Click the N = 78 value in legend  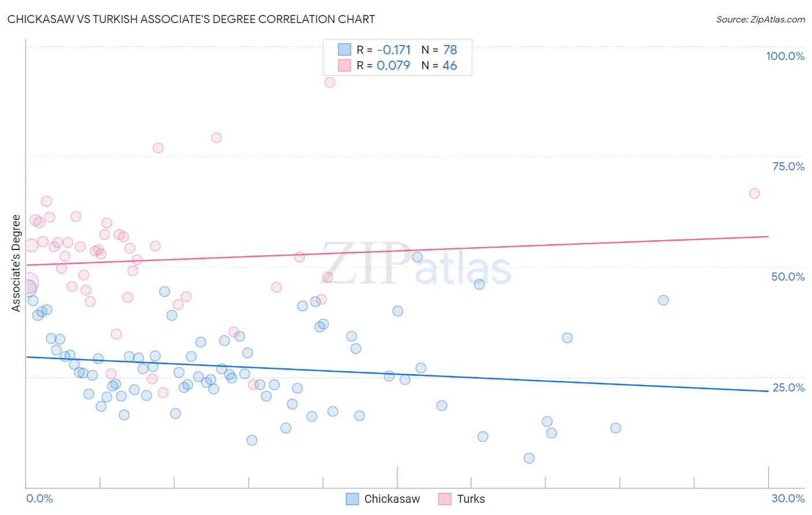(439, 50)
